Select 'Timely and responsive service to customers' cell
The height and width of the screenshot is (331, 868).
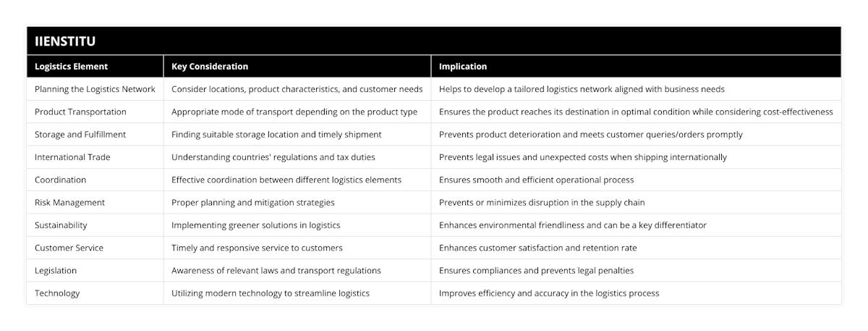(257, 248)
